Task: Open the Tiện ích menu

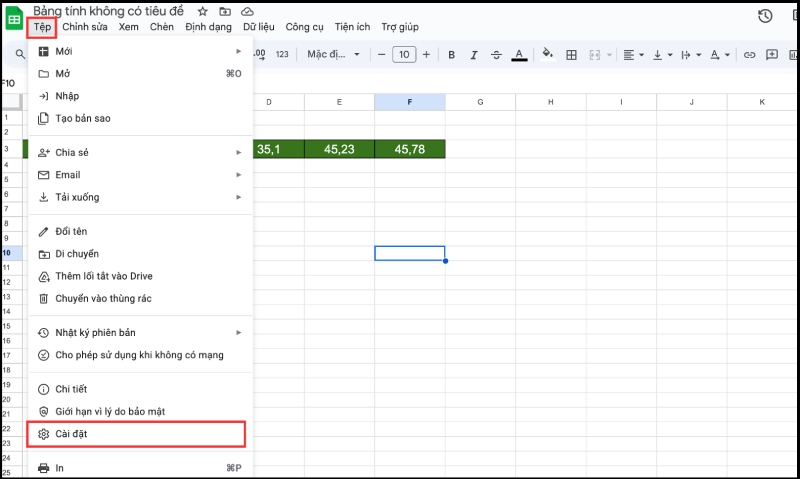Action: [x=352, y=27]
